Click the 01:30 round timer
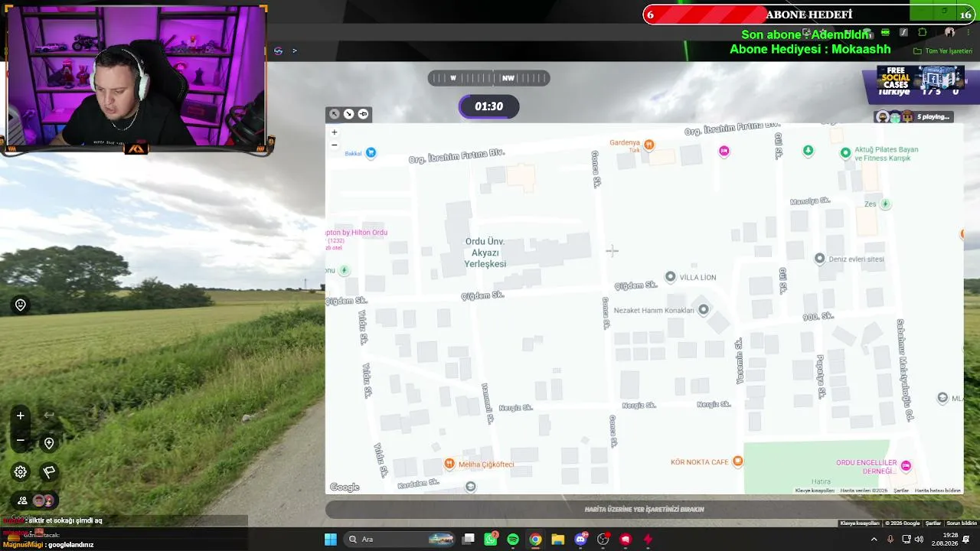This screenshot has width=980, height=551. point(488,106)
